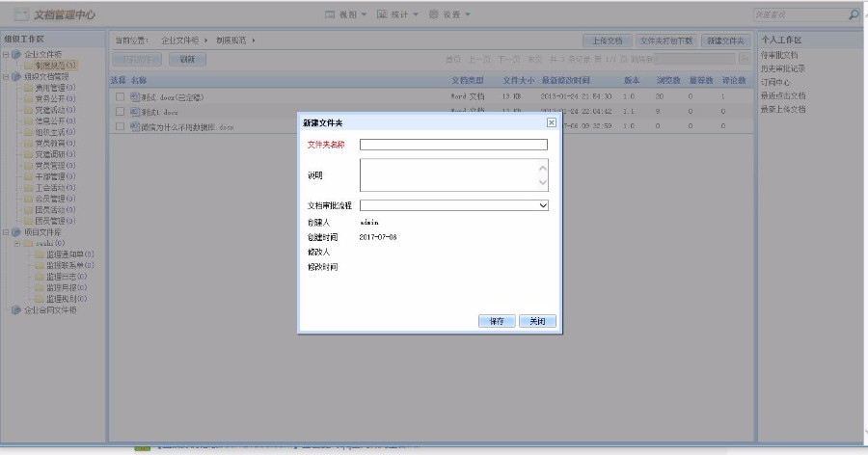Click the 企业合同文件柜 icon in tree
The image size is (868, 455).
tap(16, 310)
